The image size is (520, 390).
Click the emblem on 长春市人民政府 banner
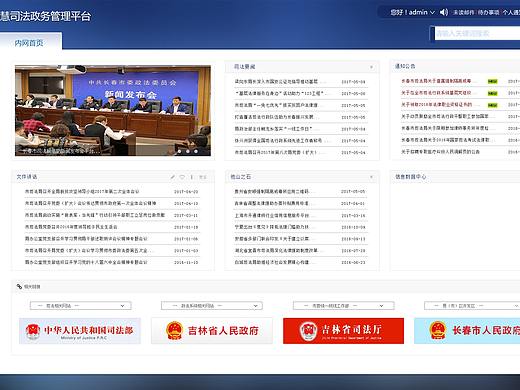(x=438, y=330)
